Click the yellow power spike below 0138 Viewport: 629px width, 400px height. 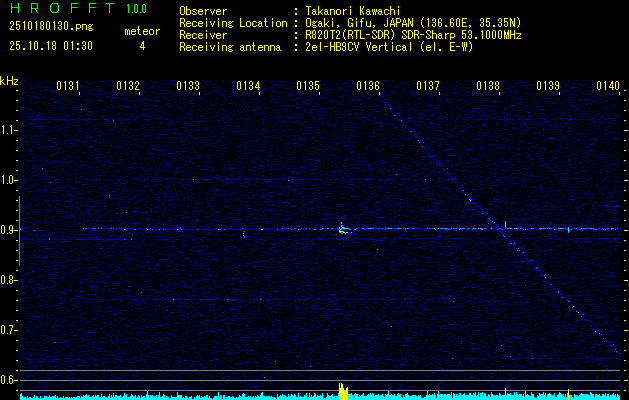pyautogui.click(x=505, y=394)
